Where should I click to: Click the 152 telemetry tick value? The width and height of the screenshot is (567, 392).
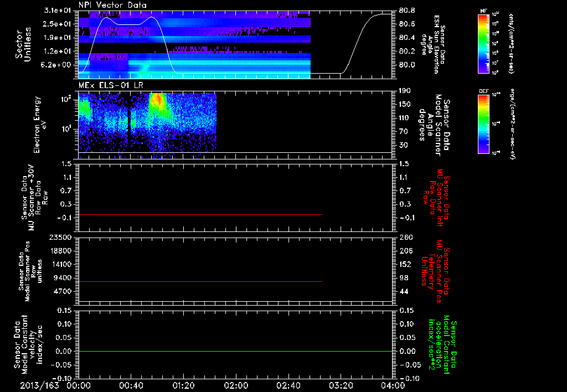(x=406, y=264)
